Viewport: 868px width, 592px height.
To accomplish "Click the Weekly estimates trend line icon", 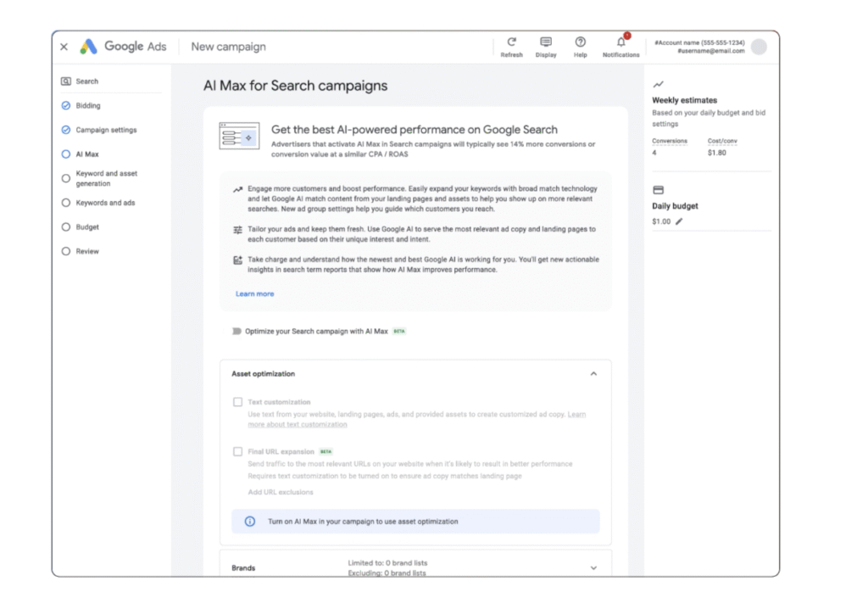I will click(x=658, y=85).
